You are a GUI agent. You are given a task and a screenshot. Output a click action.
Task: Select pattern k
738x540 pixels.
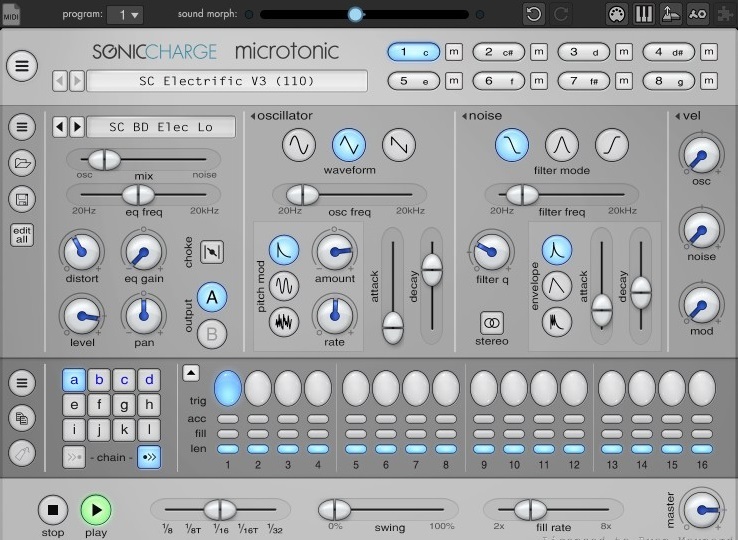coord(124,430)
